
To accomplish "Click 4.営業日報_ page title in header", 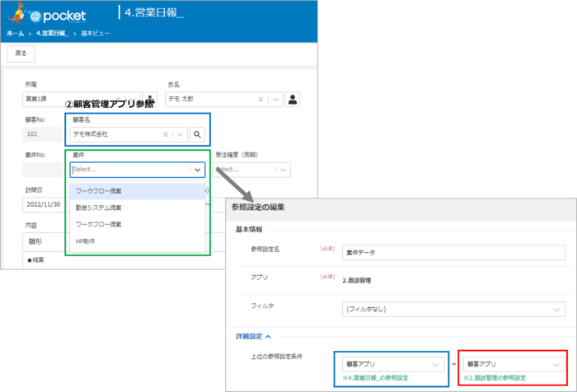I will point(154,13).
